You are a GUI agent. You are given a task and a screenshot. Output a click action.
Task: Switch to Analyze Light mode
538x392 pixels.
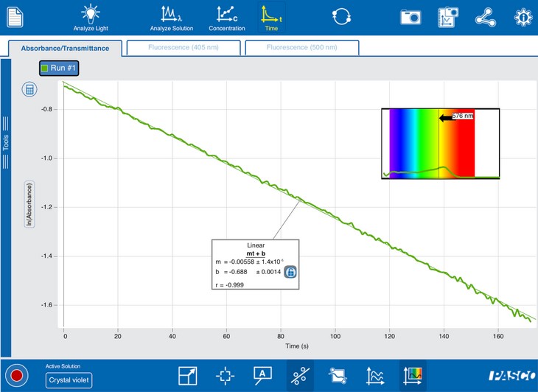[91, 18]
